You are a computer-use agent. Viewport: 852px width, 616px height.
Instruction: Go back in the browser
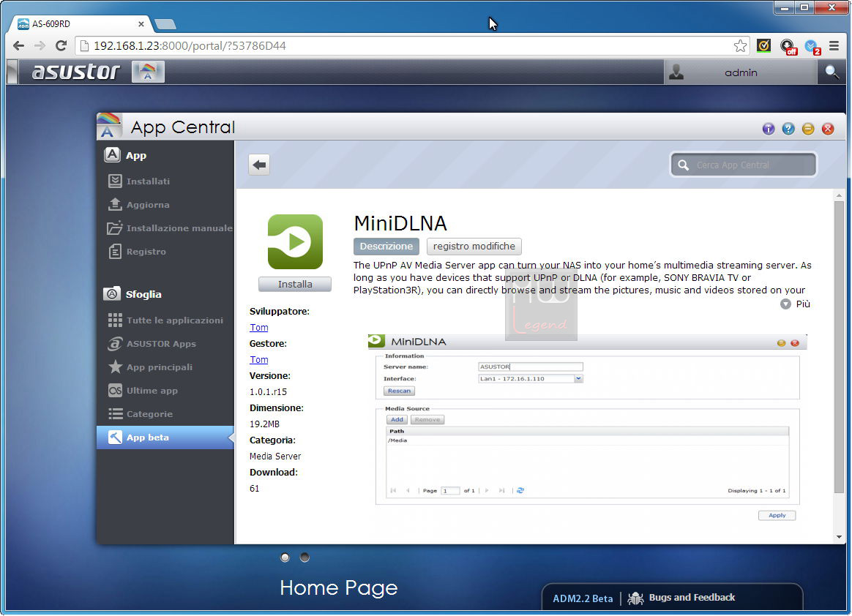18,45
